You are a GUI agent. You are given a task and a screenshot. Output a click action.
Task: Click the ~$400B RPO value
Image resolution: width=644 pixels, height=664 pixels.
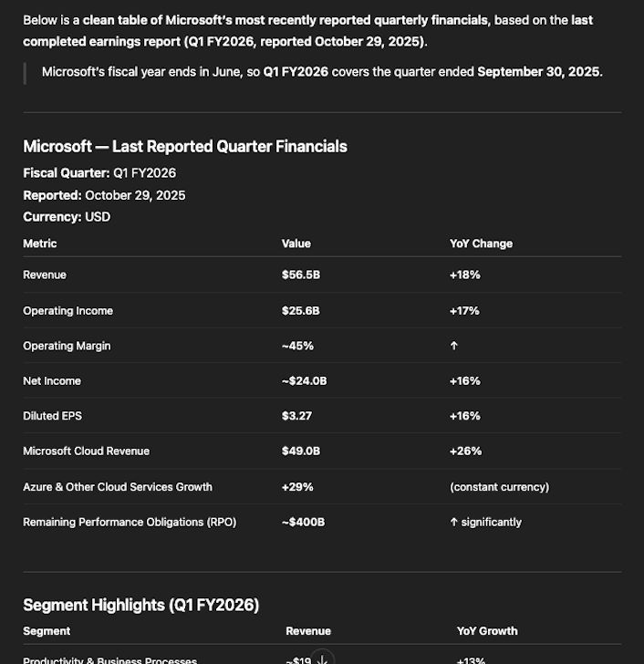[303, 522]
